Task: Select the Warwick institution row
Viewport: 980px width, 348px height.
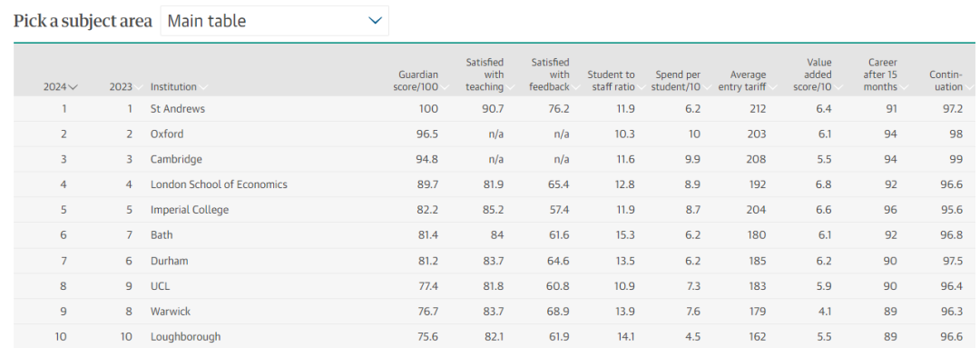Action: 494,311
